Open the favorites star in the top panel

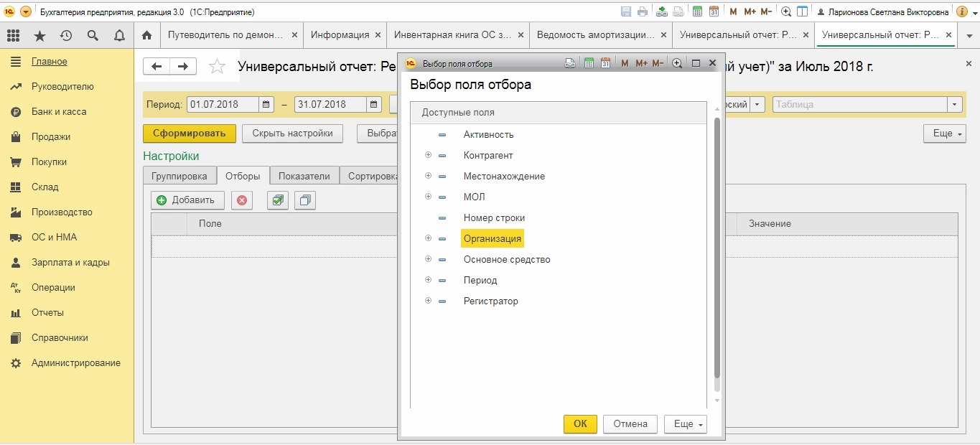click(39, 35)
